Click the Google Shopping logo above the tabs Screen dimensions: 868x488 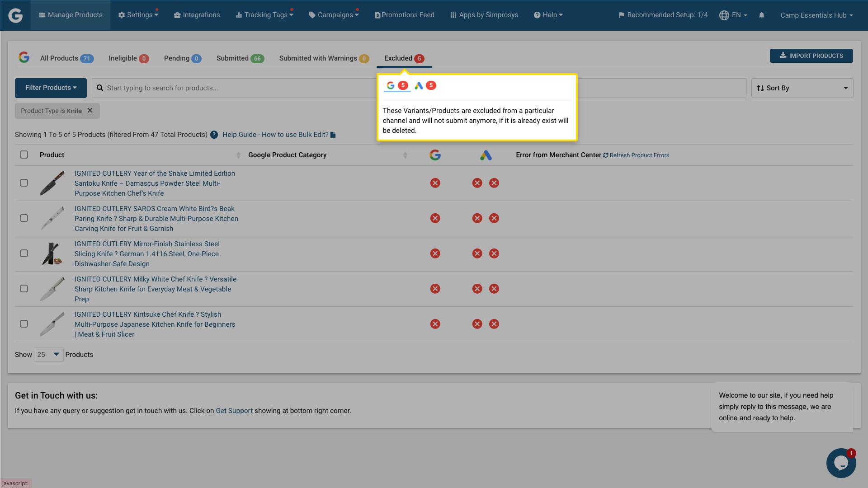[24, 57]
